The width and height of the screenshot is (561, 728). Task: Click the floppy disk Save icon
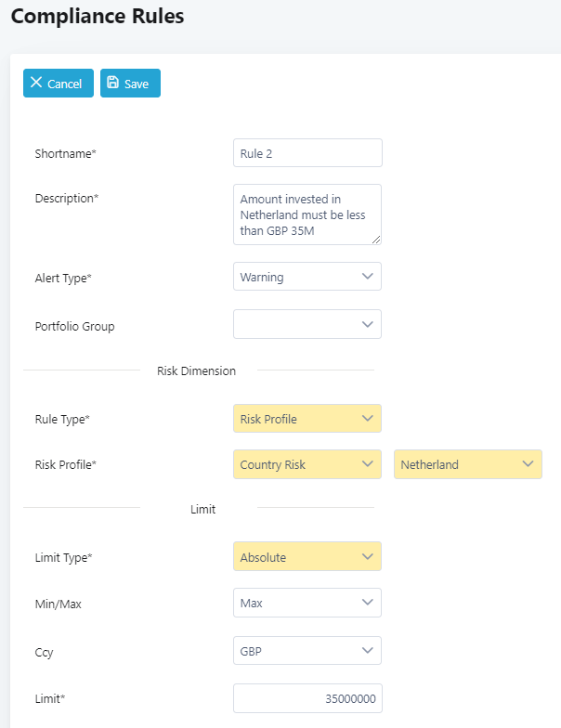113,83
